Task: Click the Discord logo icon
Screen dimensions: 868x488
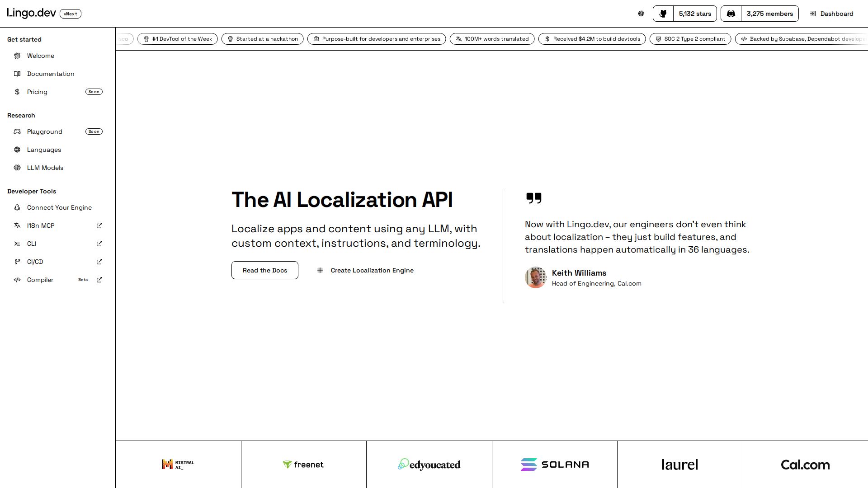Action: (731, 14)
